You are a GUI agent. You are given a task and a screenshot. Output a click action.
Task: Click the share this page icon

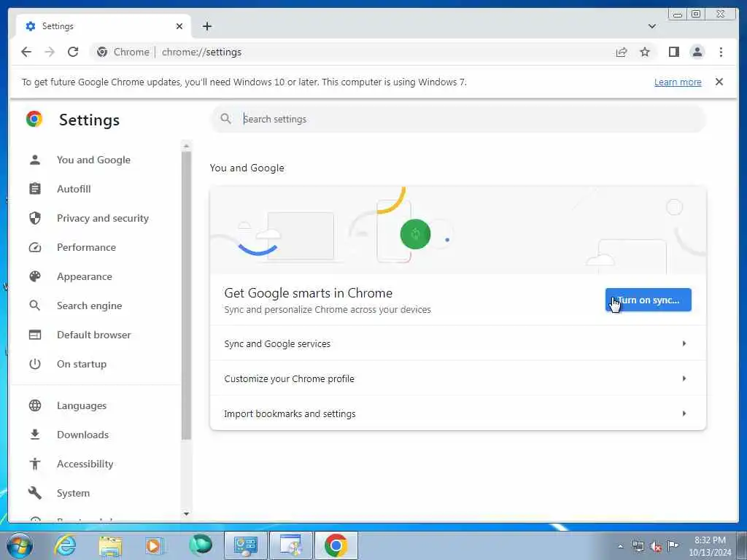[622, 52]
